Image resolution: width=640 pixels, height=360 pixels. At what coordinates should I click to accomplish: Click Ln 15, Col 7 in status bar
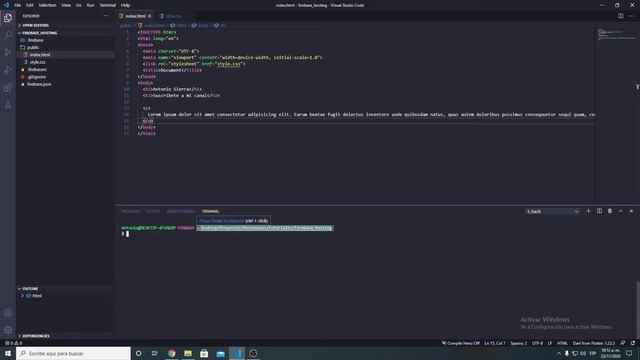pos(495,343)
